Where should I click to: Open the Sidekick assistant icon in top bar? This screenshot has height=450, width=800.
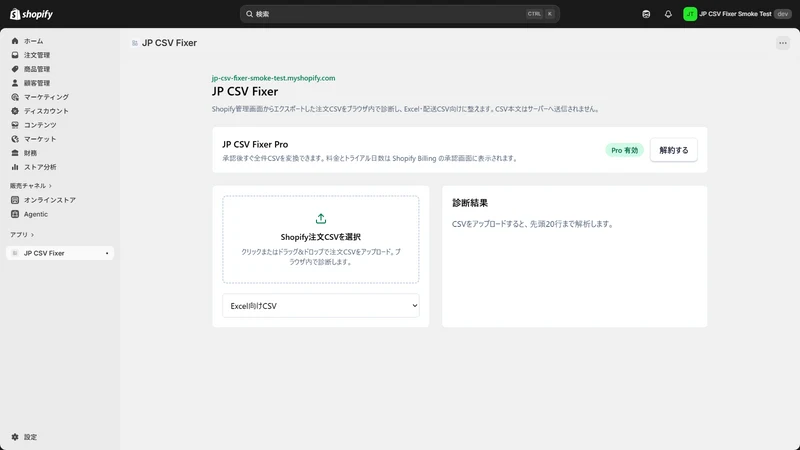tap(646, 14)
